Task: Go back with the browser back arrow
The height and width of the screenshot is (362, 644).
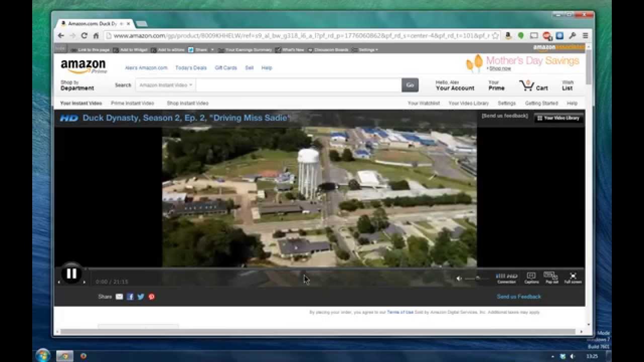Action: click(61, 36)
